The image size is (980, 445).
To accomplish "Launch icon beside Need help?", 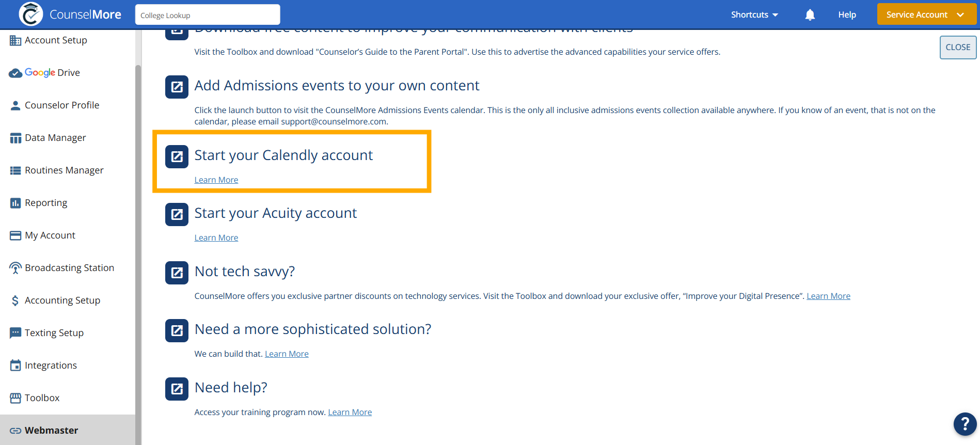I will click(x=177, y=389).
